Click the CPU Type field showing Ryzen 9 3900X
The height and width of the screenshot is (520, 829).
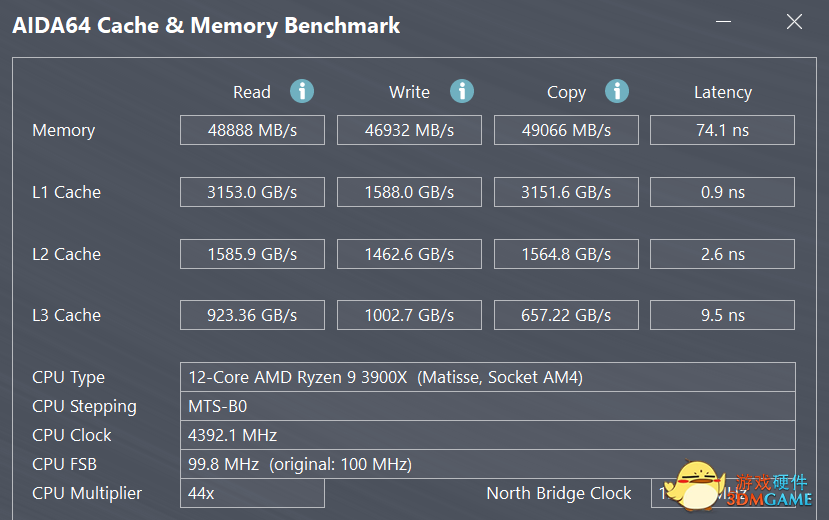pyautogui.click(x=487, y=377)
